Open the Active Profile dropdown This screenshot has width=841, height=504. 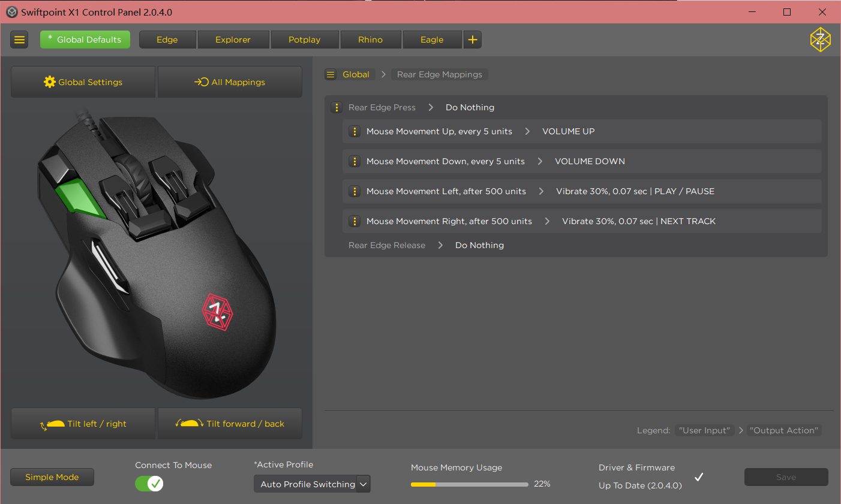click(x=312, y=484)
